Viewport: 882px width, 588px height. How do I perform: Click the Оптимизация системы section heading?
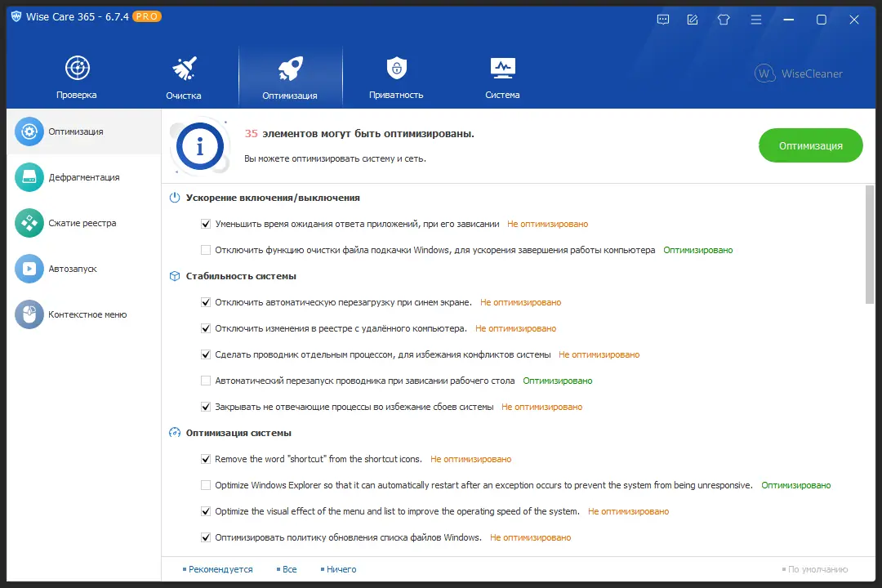click(x=238, y=434)
